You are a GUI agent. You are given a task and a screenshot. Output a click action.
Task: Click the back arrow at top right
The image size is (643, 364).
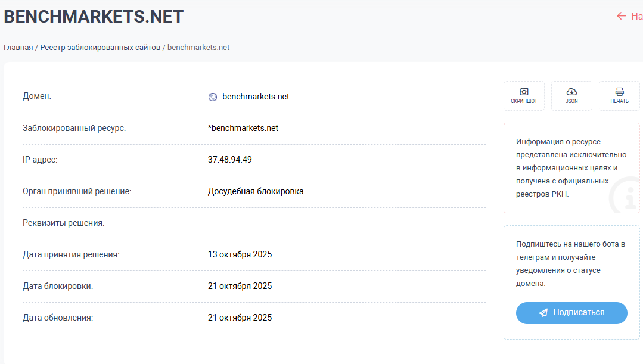(x=622, y=16)
